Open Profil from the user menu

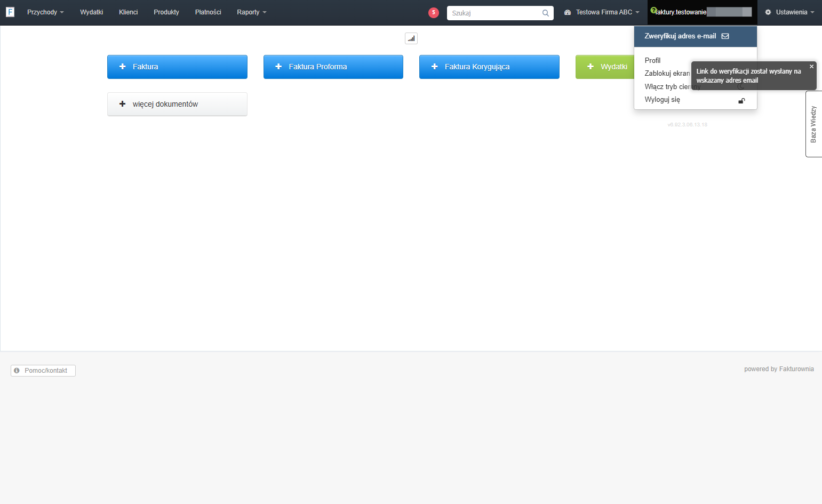pyautogui.click(x=652, y=60)
